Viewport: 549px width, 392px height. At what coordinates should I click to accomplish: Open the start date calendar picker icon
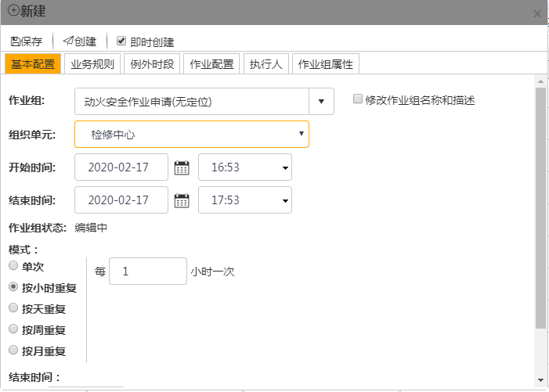click(182, 167)
